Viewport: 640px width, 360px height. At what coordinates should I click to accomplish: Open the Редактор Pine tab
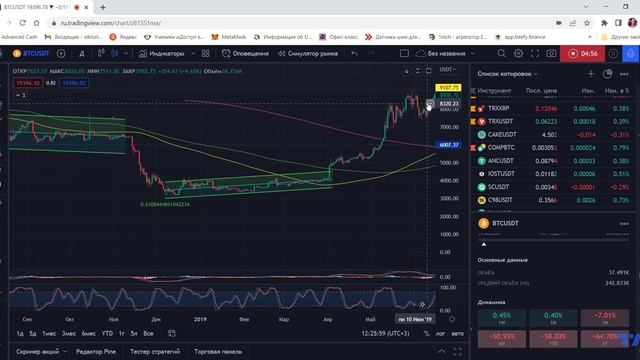(96, 351)
